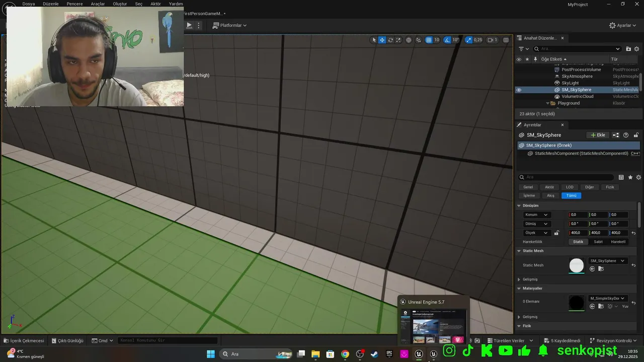Select VolumetricCloud in Outliner

click(577, 97)
